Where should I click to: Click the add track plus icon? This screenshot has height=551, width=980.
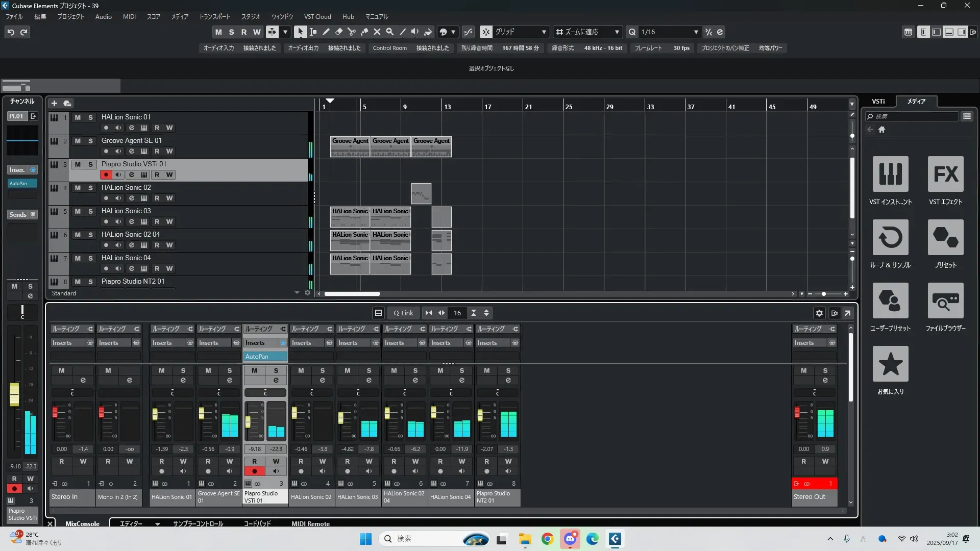point(54,103)
